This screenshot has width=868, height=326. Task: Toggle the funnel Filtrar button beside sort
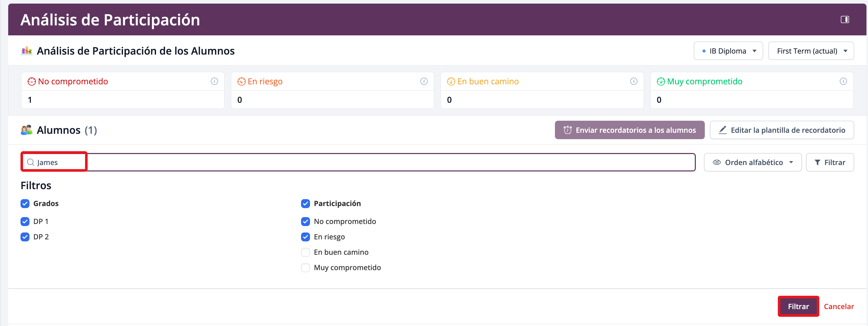coord(830,162)
